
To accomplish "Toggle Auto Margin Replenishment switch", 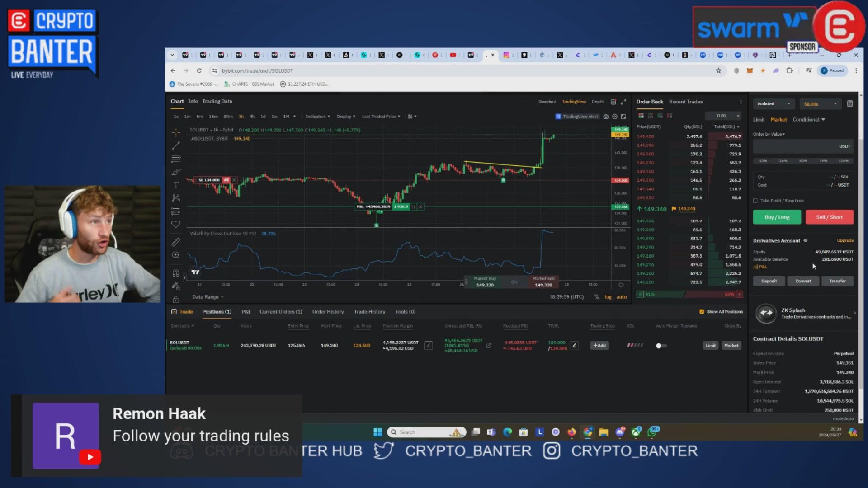I will (661, 346).
